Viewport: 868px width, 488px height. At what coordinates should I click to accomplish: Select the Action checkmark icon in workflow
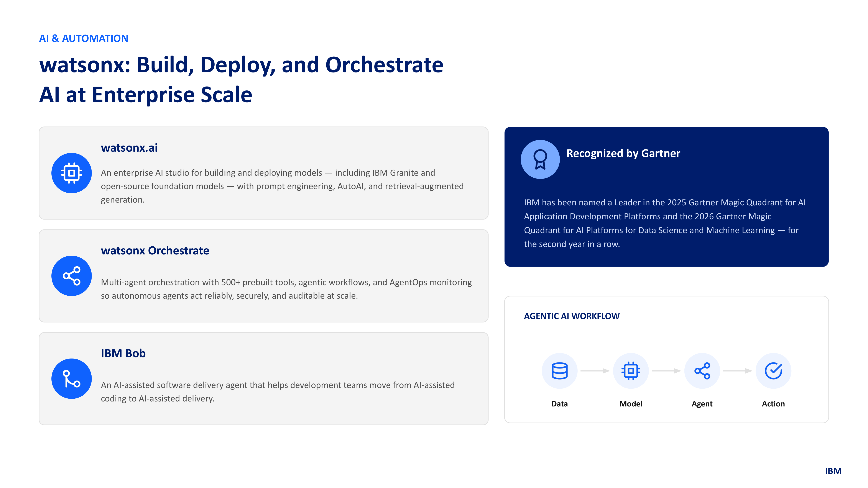coord(773,371)
